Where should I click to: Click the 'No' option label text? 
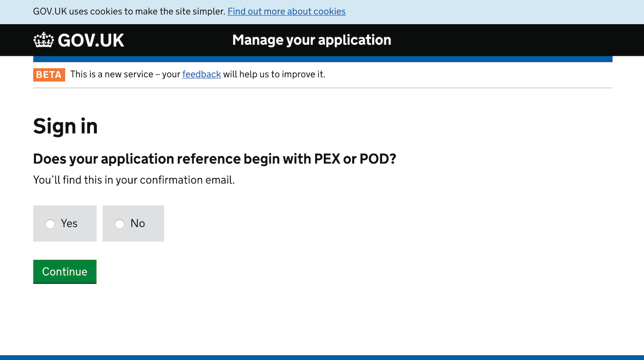[138, 224]
